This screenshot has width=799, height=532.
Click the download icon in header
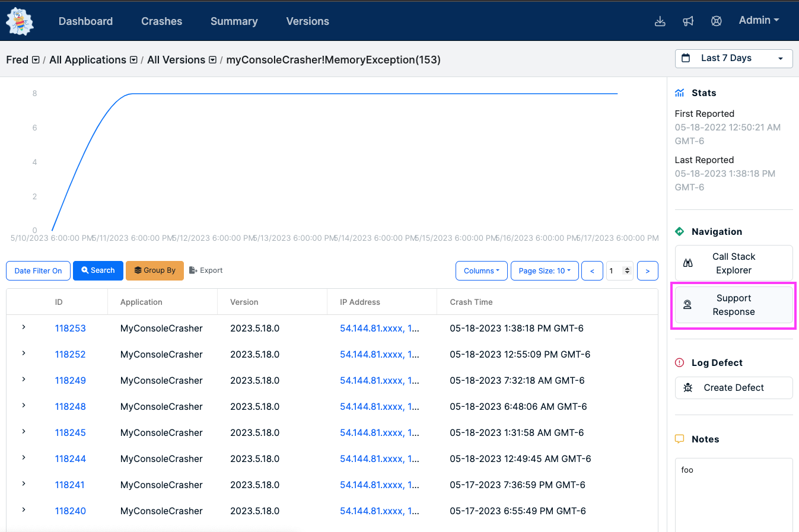[660, 21]
